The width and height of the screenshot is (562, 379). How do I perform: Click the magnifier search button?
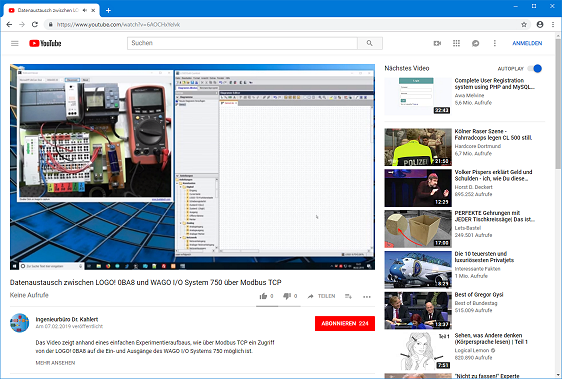[370, 43]
